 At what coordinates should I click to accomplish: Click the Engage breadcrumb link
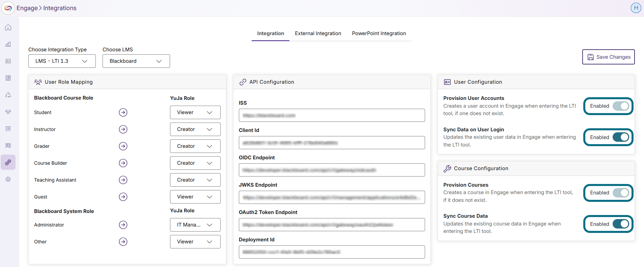click(x=27, y=8)
